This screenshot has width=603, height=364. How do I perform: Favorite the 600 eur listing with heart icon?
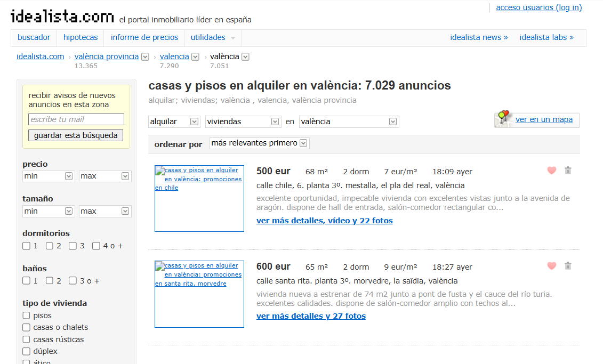pyautogui.click(x=552, y=266)
